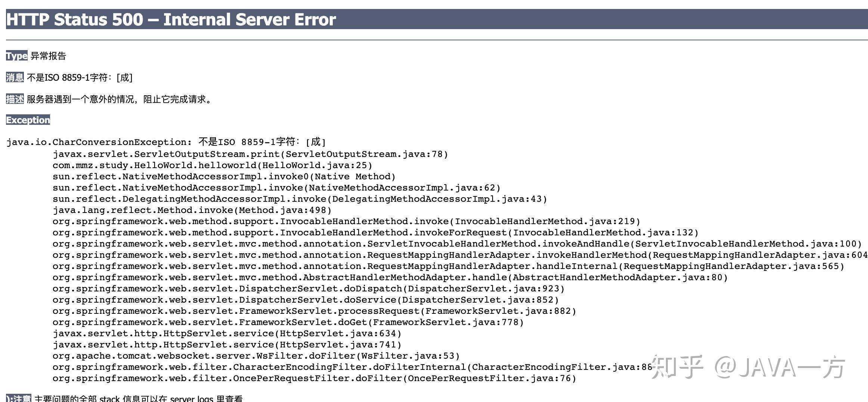This screenshot has width=868, height=402.
Task: Click the 描述 label
Action: (x=15, y=99)
